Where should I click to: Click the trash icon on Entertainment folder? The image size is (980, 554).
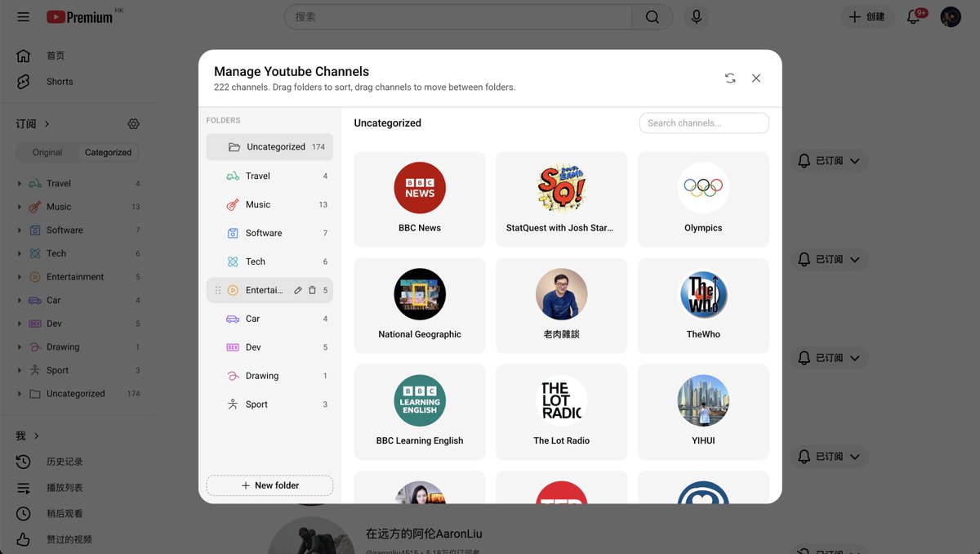pyautogui.click(x=312, y=290)
